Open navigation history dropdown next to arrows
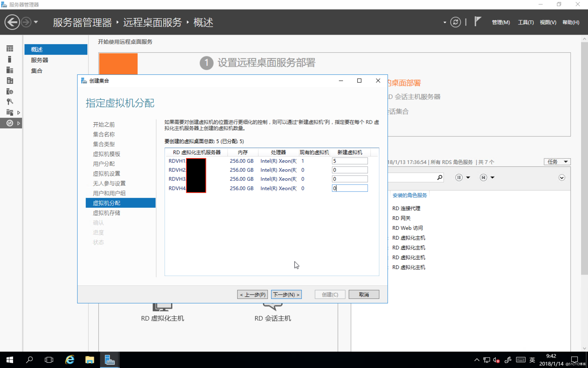 [x=36, y=22]
